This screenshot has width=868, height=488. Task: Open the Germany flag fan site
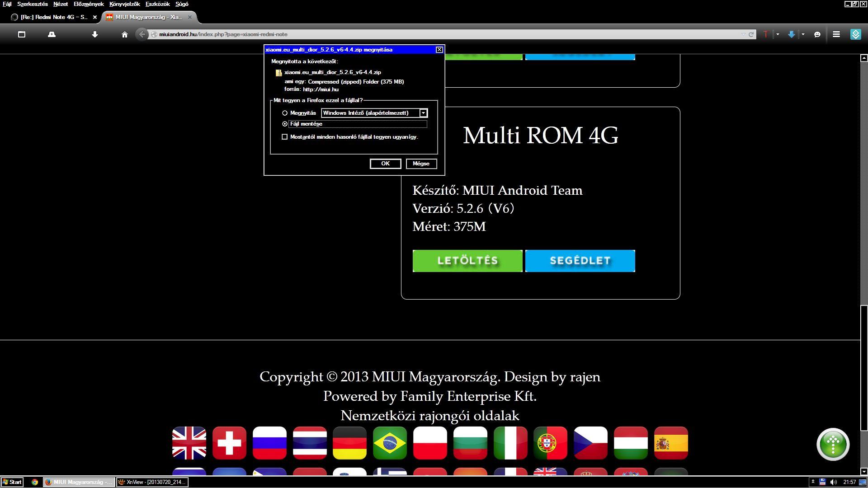pos(350,443)
